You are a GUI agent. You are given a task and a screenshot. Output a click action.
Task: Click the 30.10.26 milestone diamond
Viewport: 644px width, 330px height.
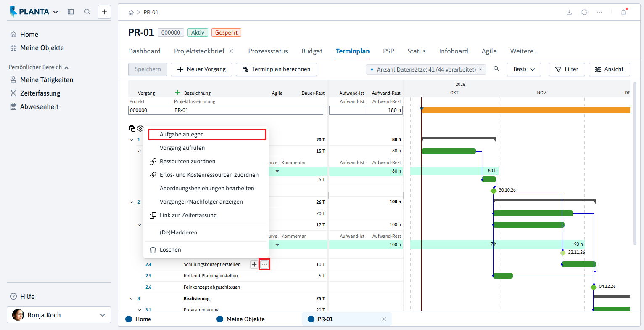(x=494, y=190)
